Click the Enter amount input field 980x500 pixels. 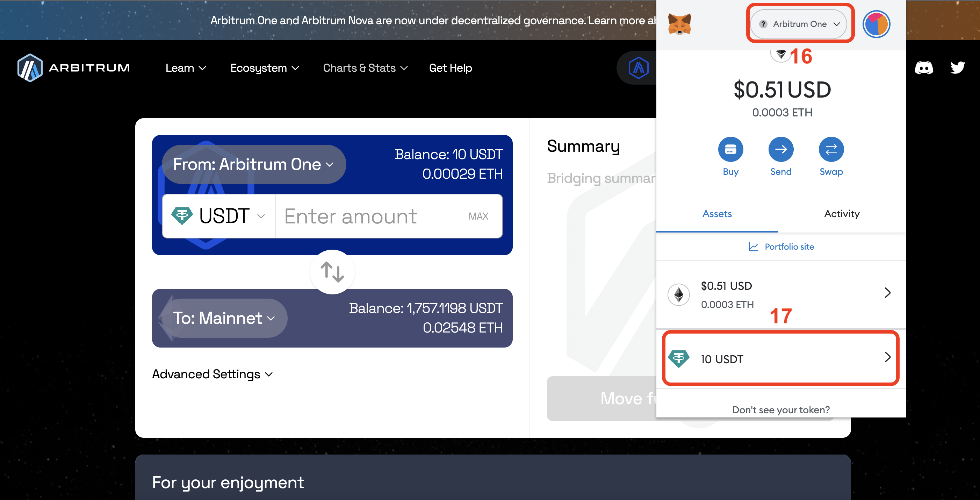pos(365,216)
